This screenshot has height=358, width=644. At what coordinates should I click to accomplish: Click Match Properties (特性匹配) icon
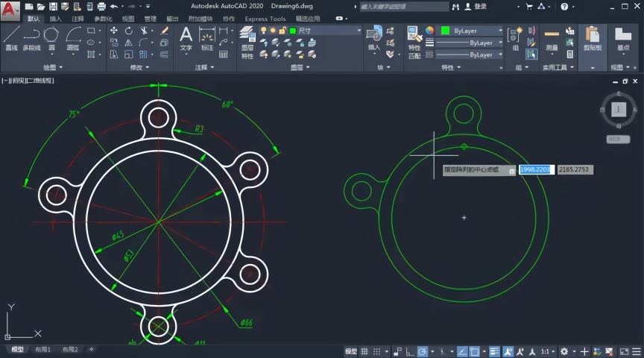pos(414,43)
